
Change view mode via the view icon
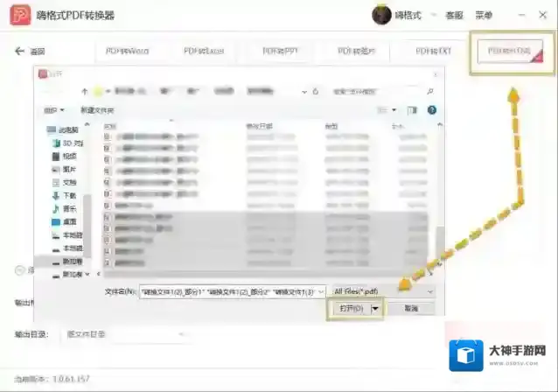382,110
